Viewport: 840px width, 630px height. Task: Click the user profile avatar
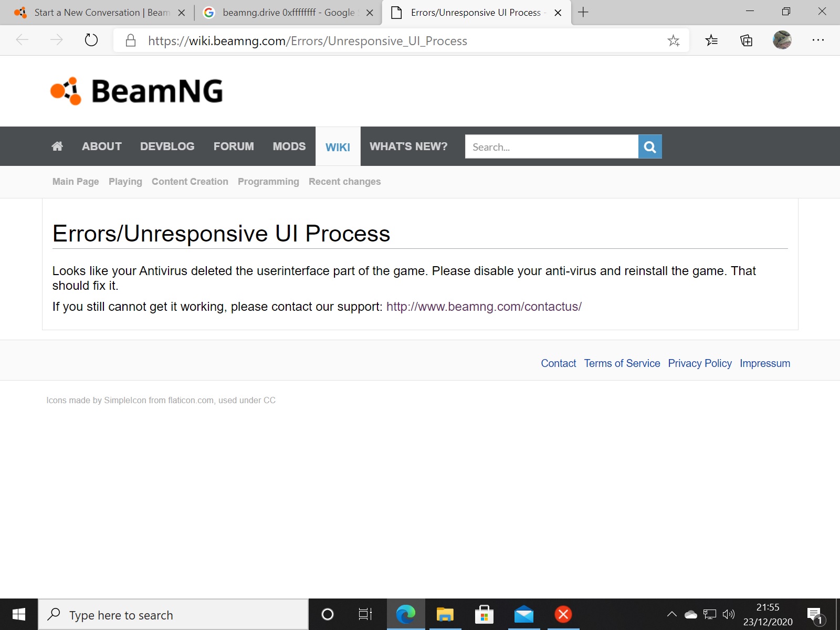(x=782, y=40)
